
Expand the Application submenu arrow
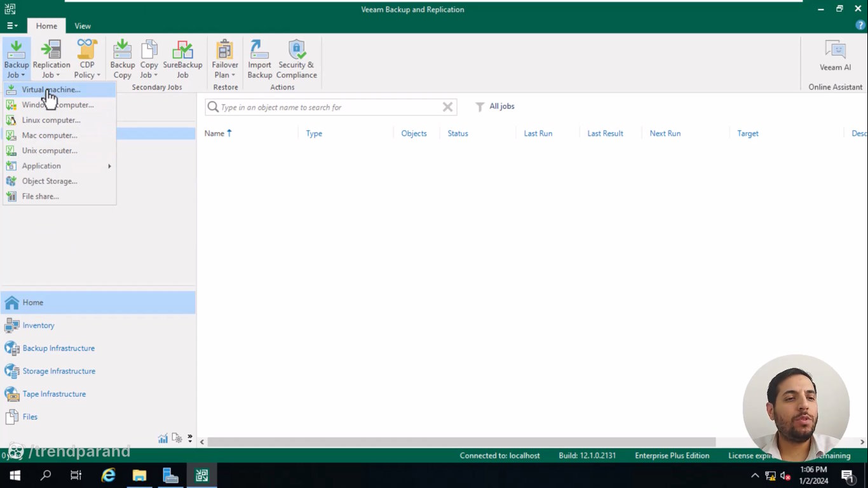point(109,166)
